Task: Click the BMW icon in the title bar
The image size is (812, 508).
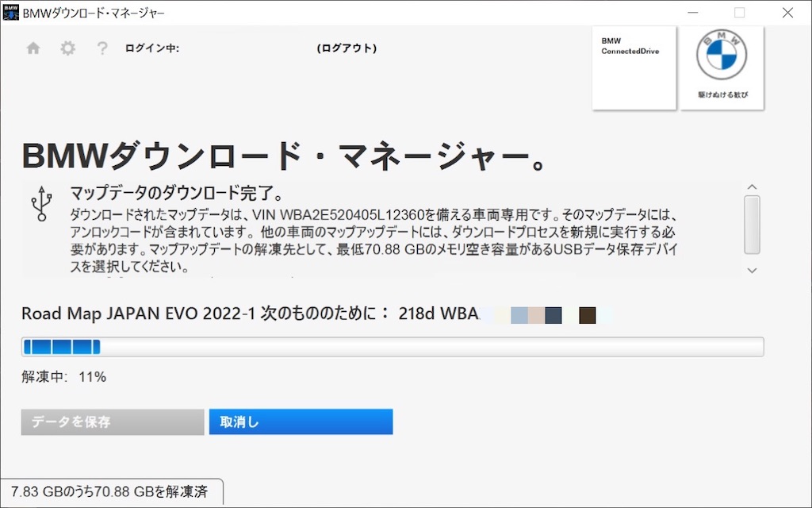Action: 10,12
